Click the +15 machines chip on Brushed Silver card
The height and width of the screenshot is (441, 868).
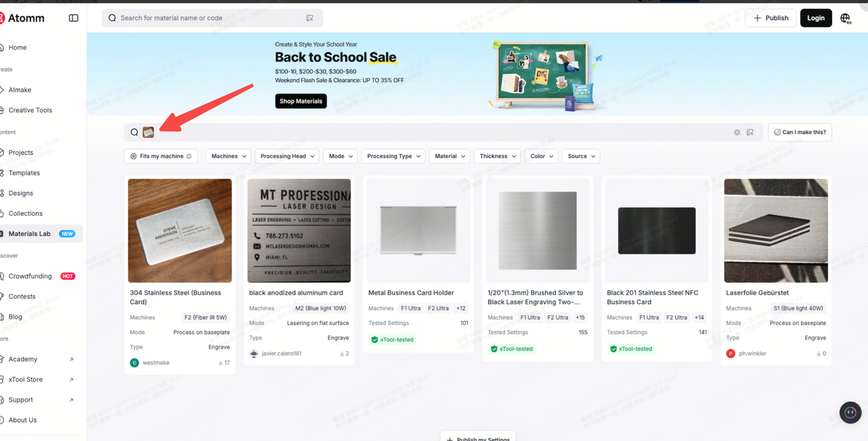(x=580, y=318)
